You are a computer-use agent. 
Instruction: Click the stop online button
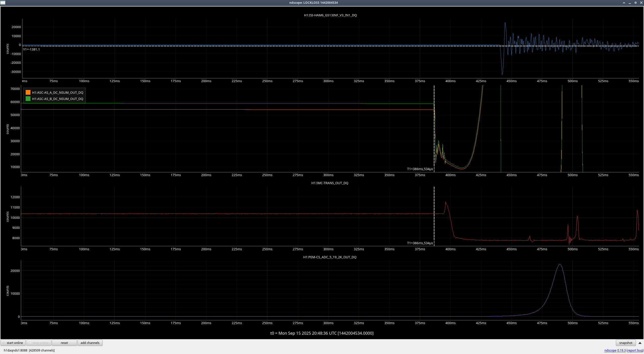(x=39, y=343)
